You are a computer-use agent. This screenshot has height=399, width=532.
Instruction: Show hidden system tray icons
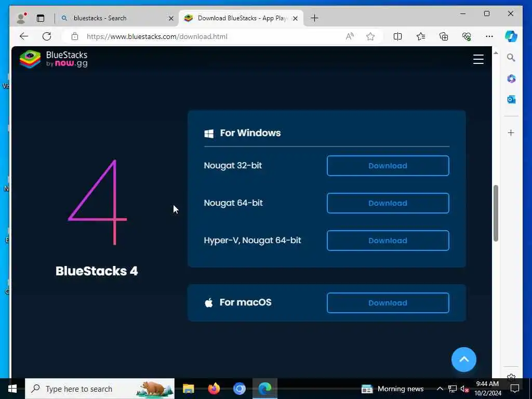pos(440,389)
